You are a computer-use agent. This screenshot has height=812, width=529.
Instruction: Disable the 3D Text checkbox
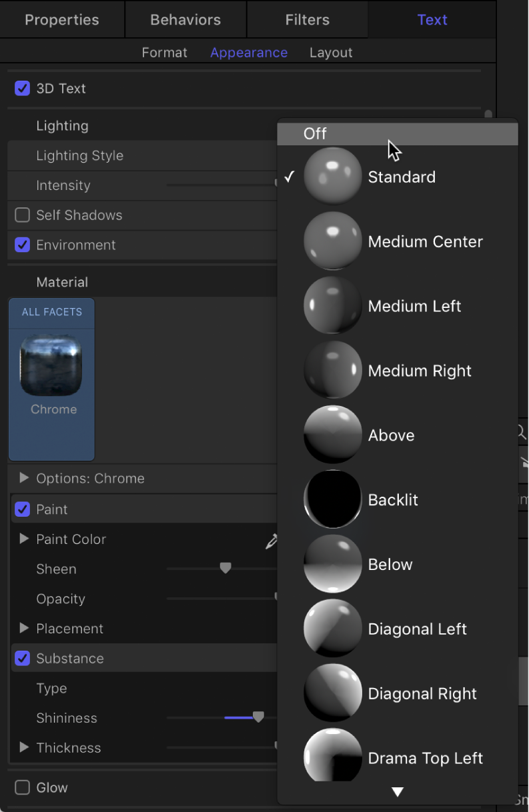point(22,88)
